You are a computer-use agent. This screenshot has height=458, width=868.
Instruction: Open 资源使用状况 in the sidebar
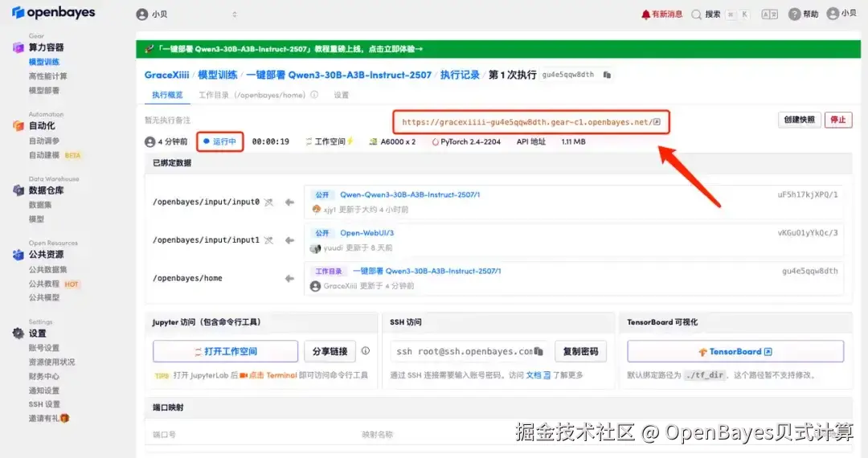click(x=52, y=362)
